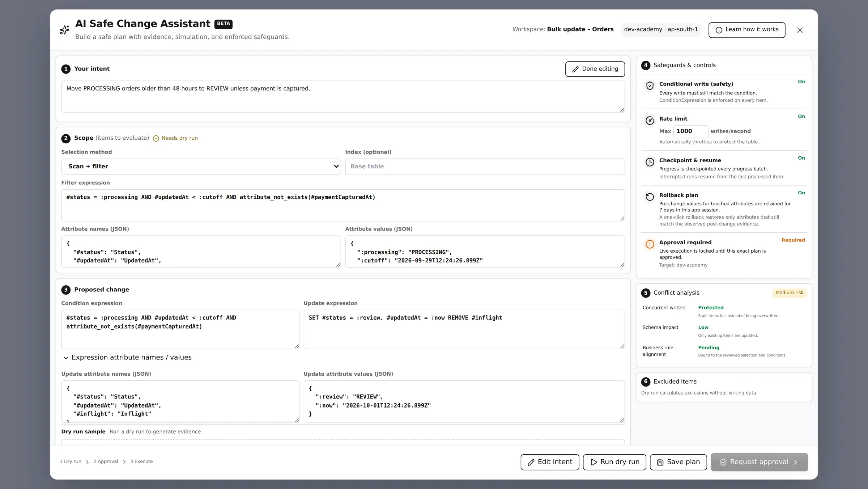Close the assistant dialog with X
This screenshot has height=489, width=868.
(800, 30)
